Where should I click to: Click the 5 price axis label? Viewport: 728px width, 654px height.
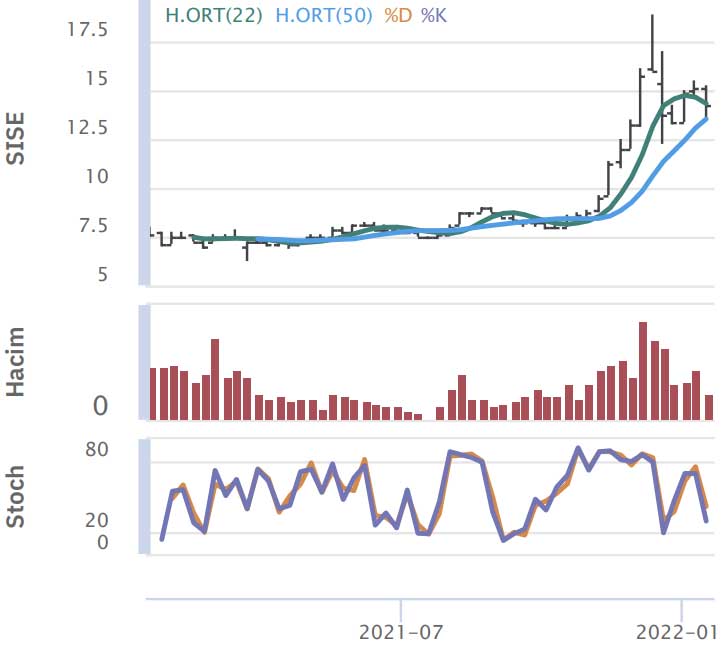pos(103,275)
